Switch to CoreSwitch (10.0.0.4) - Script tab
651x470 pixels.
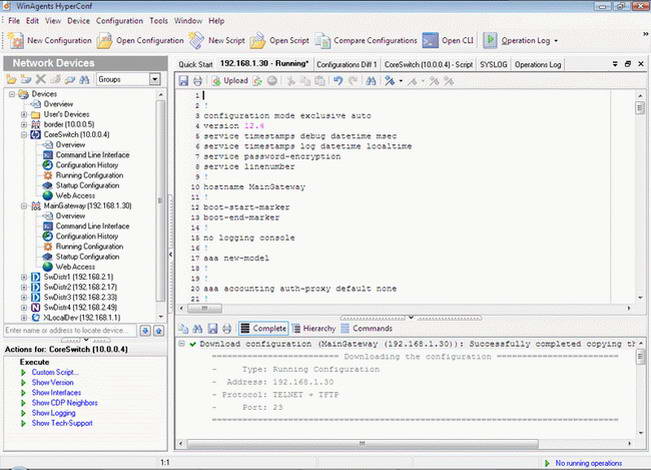[x=428, y=64]
